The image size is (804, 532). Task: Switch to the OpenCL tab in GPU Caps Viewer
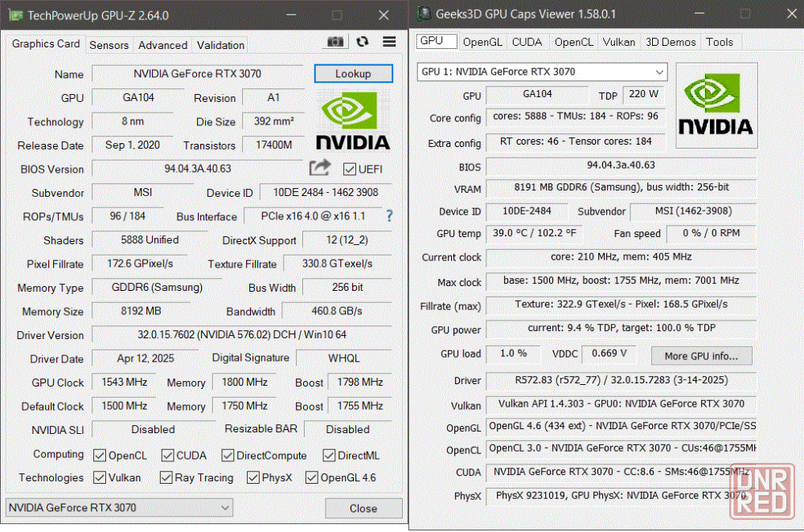coord(574,42)
